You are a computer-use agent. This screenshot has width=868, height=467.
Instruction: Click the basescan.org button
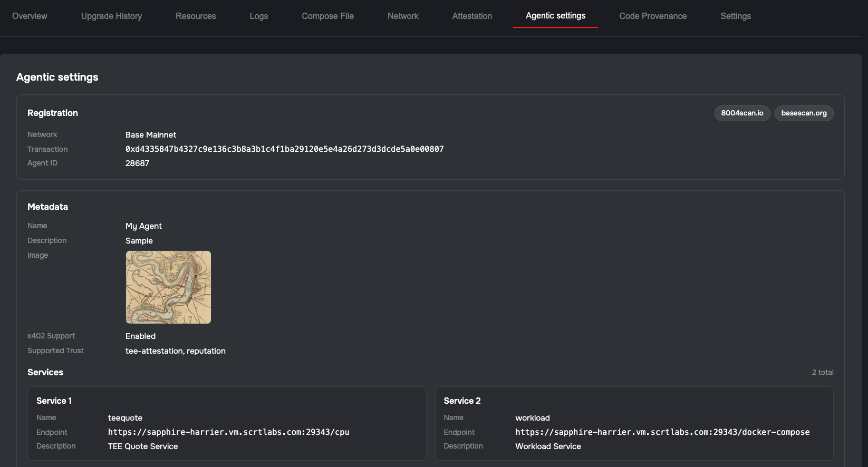click(x=804, y=113)
